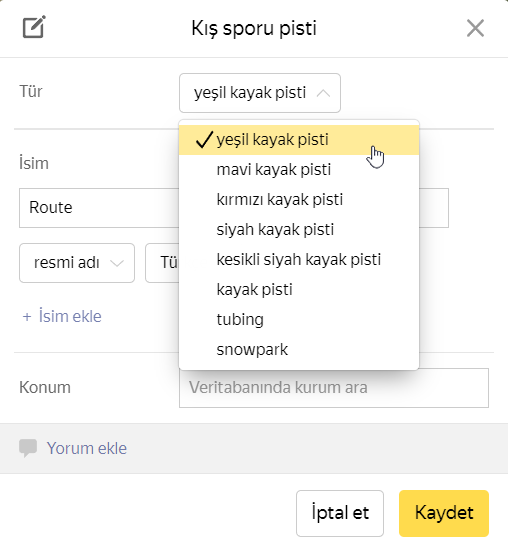
Task: Click the plus icon beside İsim ekle
Action: 27,317
